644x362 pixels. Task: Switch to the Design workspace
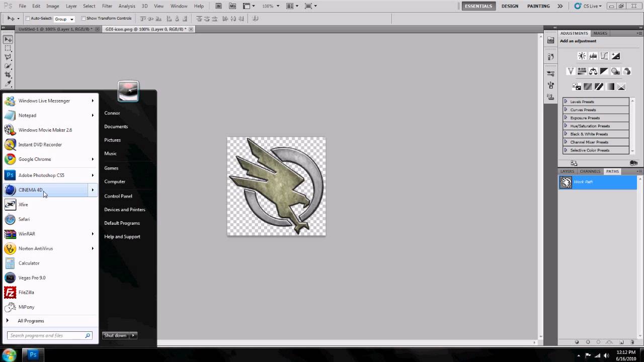[510, 6]
